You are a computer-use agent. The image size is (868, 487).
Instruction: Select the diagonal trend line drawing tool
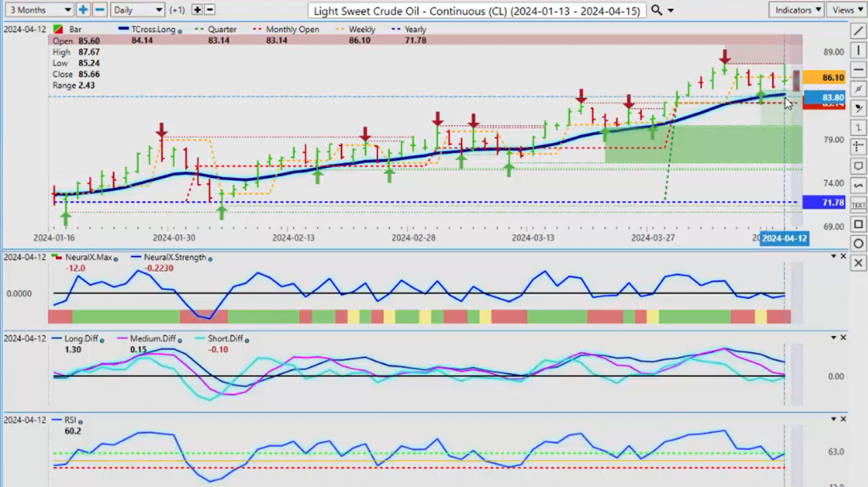click(858, 31)
